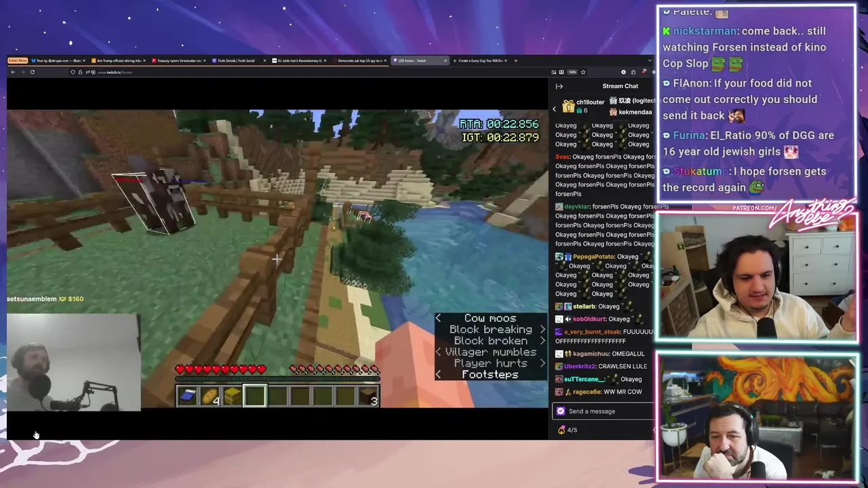
Task: Open a new browser tab
Action: 515,60
